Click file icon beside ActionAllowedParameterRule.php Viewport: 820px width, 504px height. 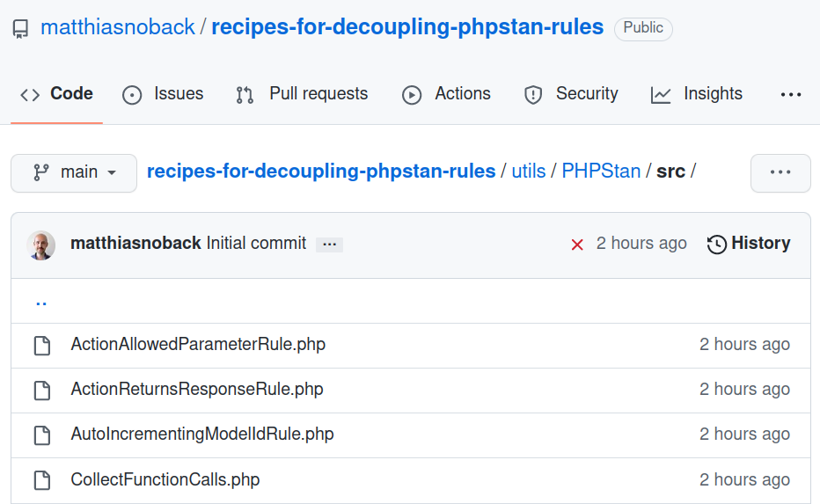tap(42, 346)
